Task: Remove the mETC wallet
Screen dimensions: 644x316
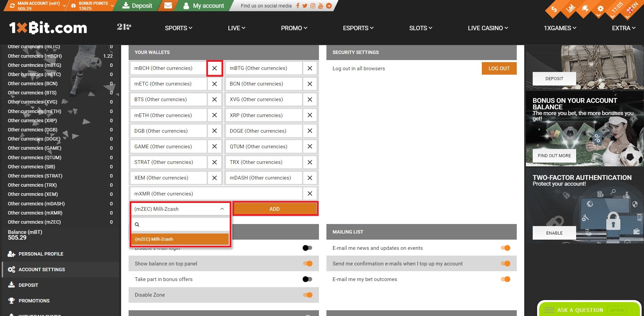Action: click(214, 84)
